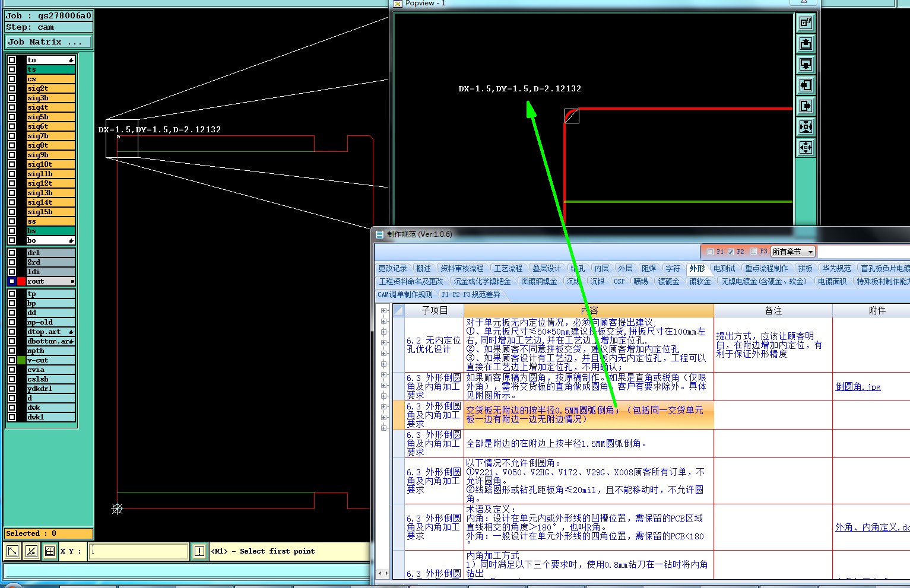Click the 制作规范 window title icon

[x=379, y=234]
